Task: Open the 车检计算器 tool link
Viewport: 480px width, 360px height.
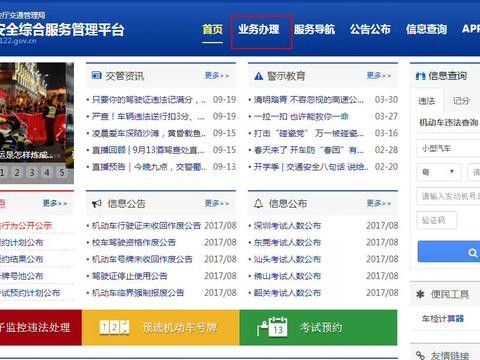Action: (443, 319)
